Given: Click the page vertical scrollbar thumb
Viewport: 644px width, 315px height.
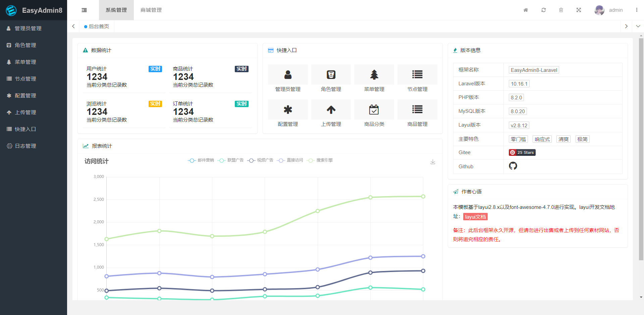Looking at the screenshot, I should coord(641,149).
